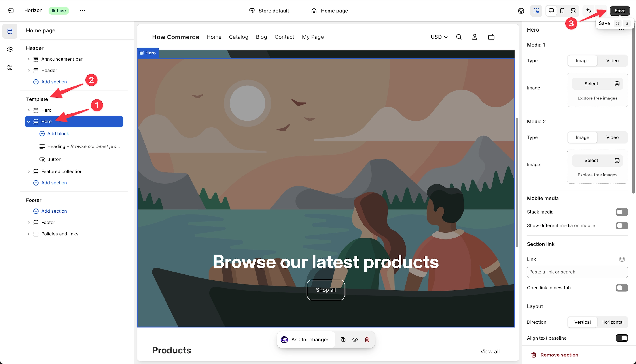Open Contact in the store navigation

pos(284,37)
